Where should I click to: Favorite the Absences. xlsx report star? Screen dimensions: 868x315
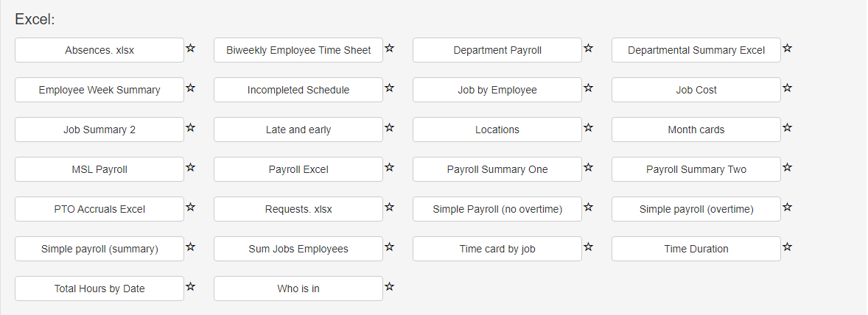coord(190,48)
